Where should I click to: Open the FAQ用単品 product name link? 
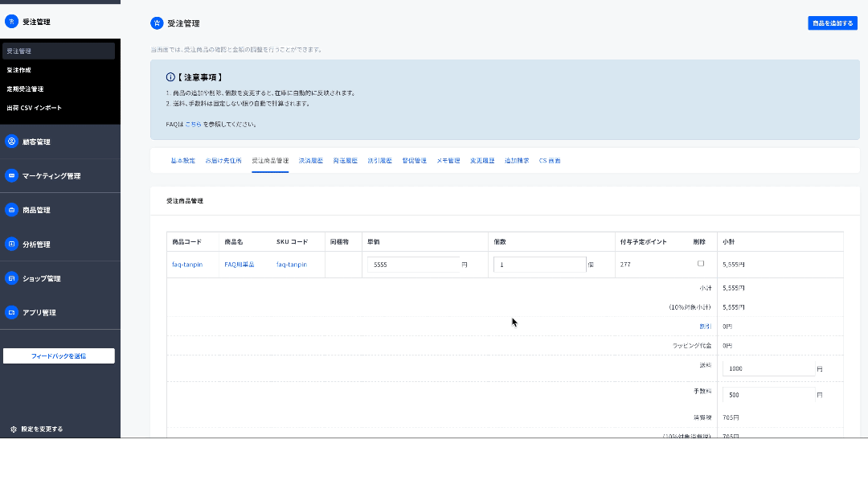pos(240,265)
